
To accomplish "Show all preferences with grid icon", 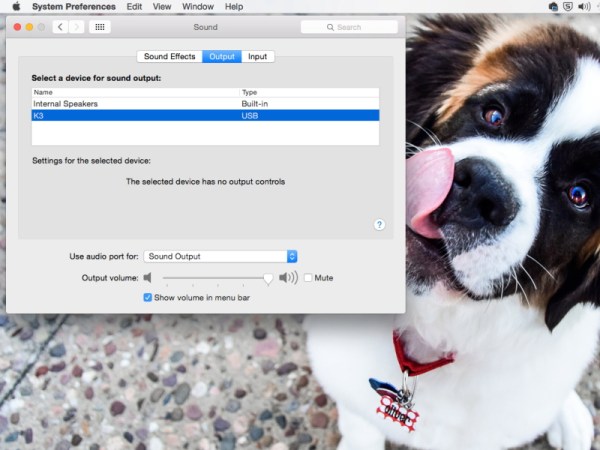I will pos(100,27).
